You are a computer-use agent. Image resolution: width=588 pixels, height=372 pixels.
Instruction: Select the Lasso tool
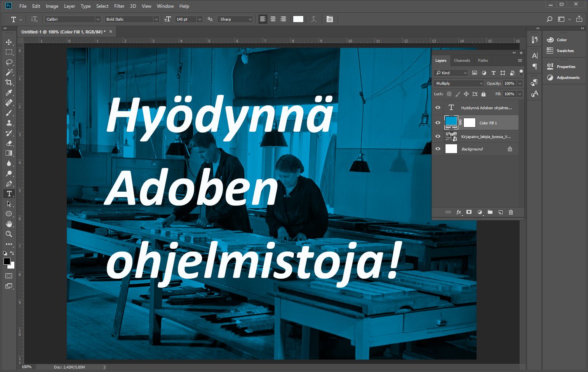9,62
